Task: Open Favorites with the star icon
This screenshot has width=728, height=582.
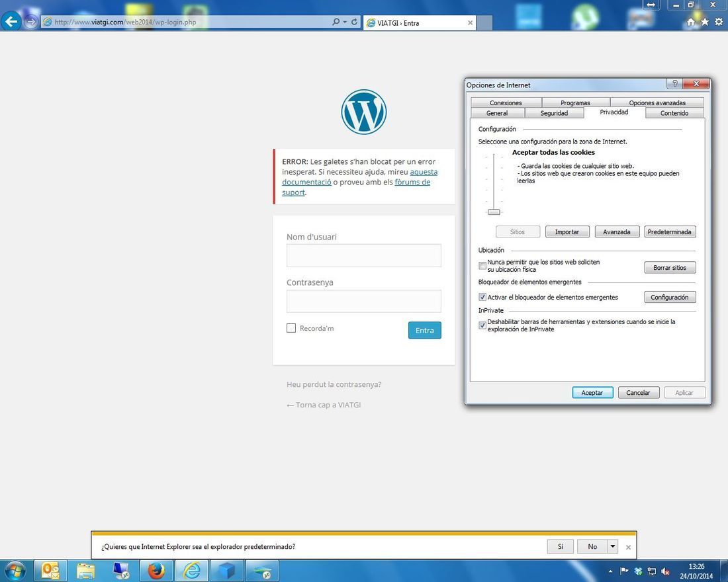Action: click(x=705, y=22)
